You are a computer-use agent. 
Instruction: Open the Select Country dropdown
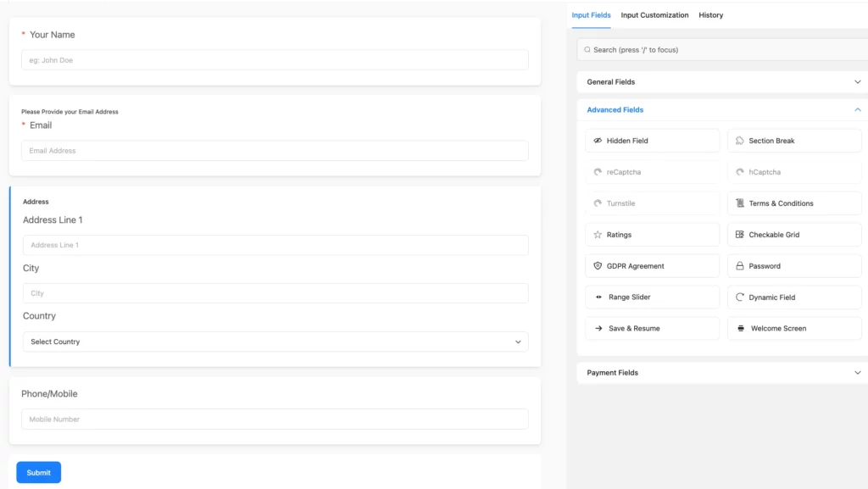[x=275, y=342]
